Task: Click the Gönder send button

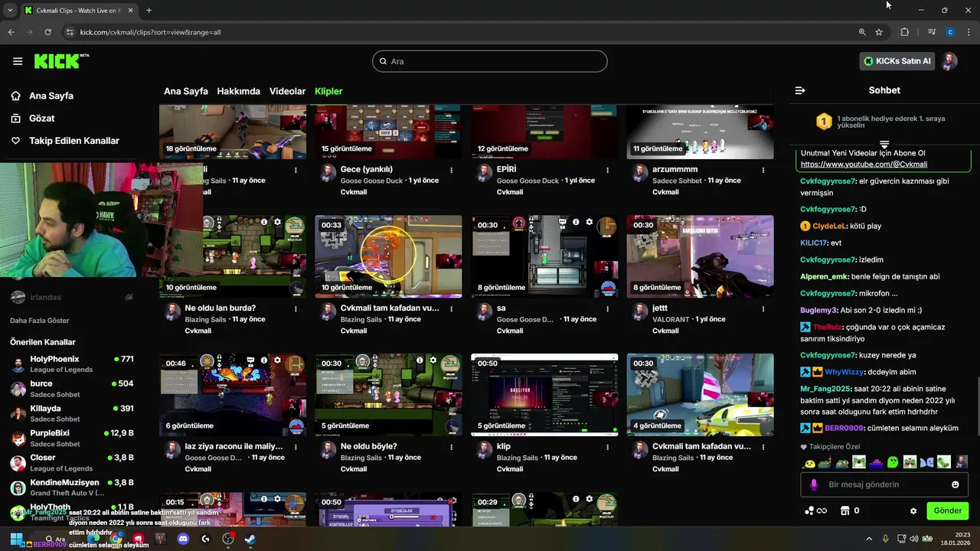Action: coord(947,510)
